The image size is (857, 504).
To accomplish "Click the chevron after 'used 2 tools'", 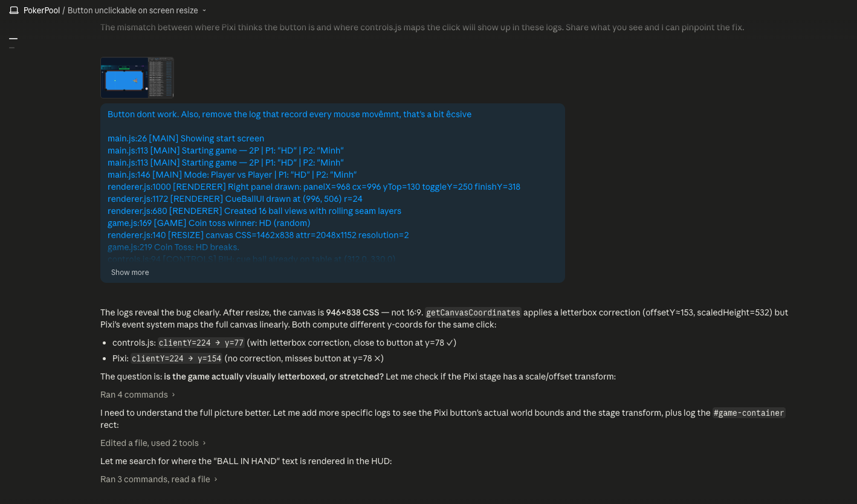I will tap(204, 443).
